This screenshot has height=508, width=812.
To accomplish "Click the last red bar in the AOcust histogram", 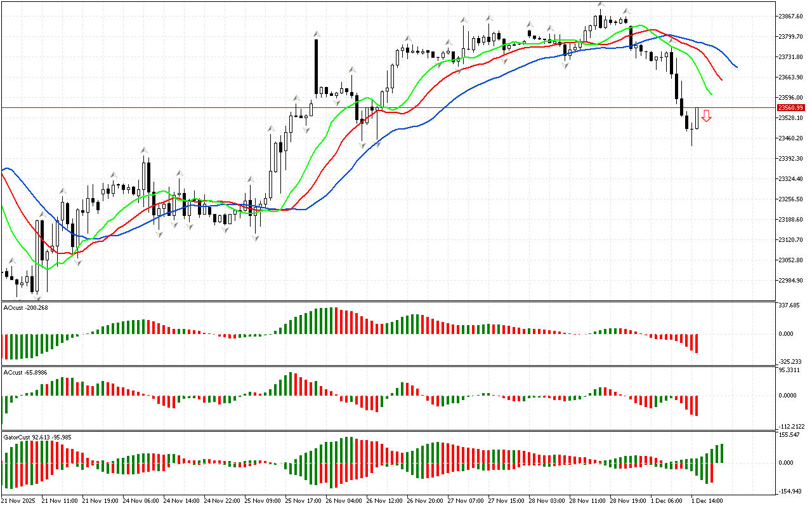I will 697,343.
